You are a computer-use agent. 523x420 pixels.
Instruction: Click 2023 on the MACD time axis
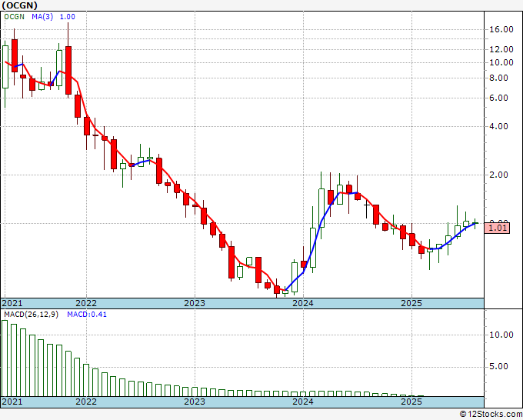(195, 402)
